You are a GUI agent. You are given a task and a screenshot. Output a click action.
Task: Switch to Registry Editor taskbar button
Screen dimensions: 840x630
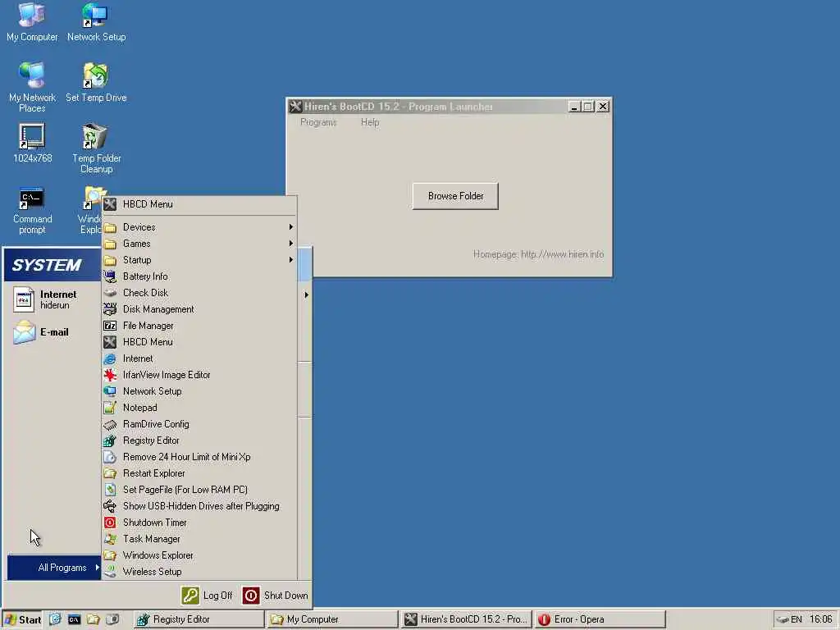click(x=199, y=619)
